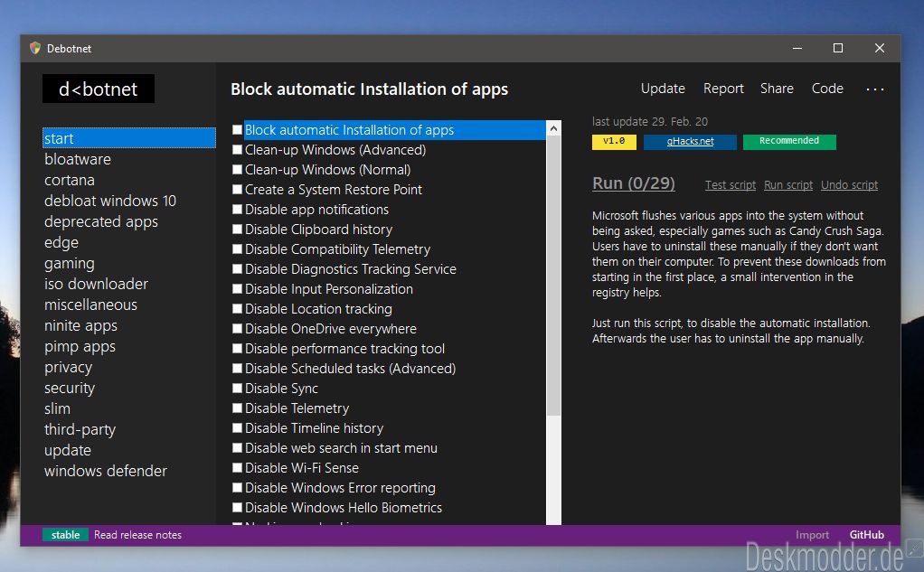Image resolution: width=924 pixels, height=572 pixels.
Task: Tick 'Disable Timeline history' checkbox
Action: 237,428
